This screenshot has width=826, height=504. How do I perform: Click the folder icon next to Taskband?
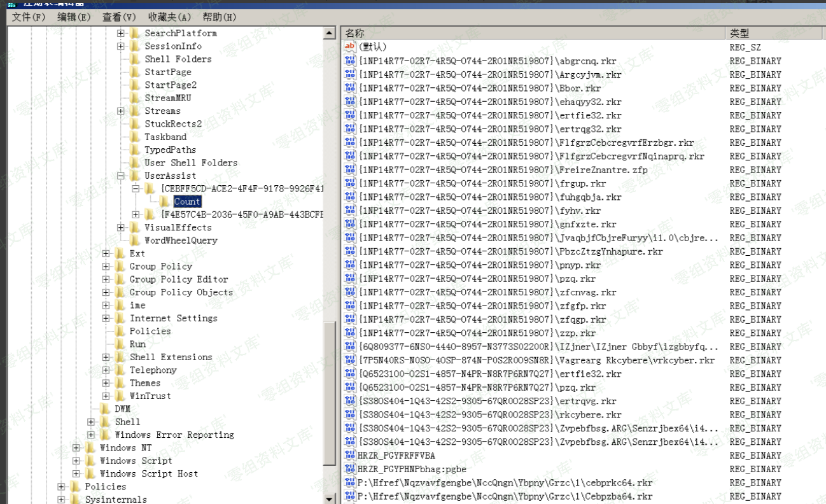[x=134, y=137]
